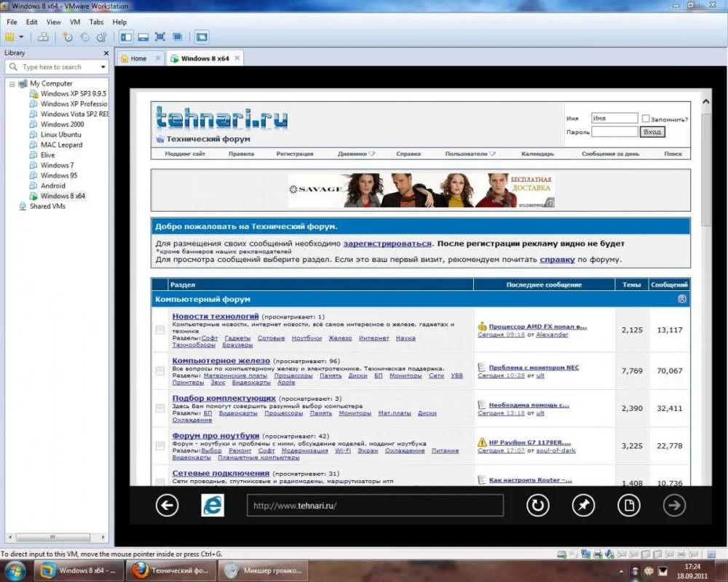This screenshot has width=728, height=582.
Task: Collapse the My Computer tree node
Action: [x=12, y=84]
